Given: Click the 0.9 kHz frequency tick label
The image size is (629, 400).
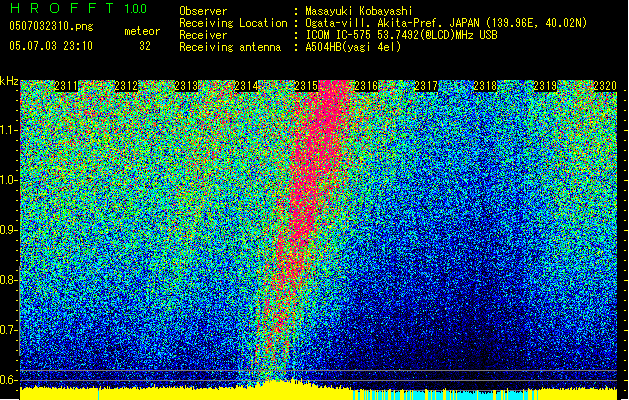Looking at the screenshot, I should [x=7, y=230].
